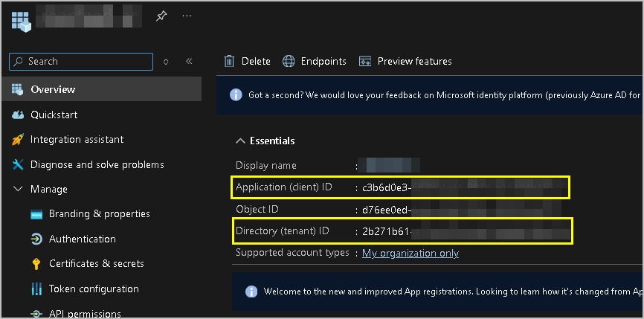Open API permissions menu item
644x319 pixels.
pyautogui.click(x=85, y=313)
